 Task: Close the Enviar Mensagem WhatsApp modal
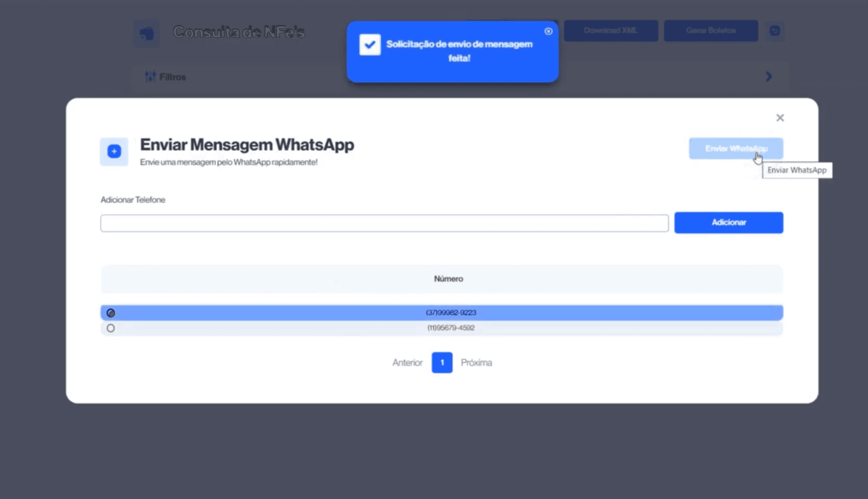coord(781,118)
